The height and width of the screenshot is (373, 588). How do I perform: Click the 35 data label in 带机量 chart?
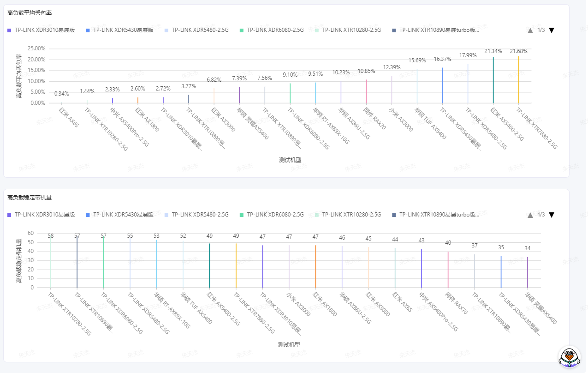pos(501,247)
